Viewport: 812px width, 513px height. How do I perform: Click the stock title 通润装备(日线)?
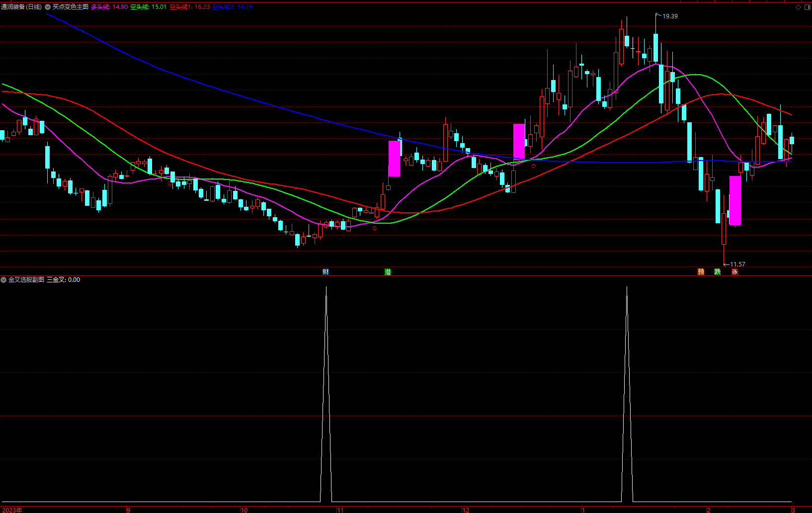(x=21, y=7)
